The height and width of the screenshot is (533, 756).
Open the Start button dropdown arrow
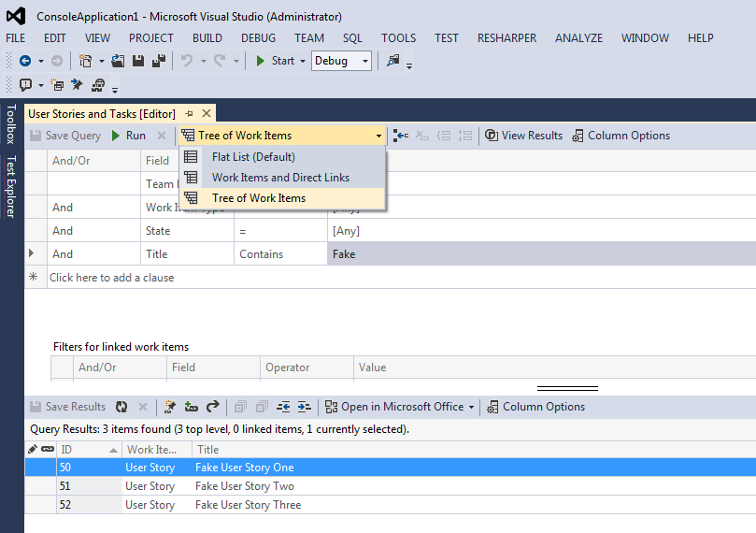click(303, 62)
